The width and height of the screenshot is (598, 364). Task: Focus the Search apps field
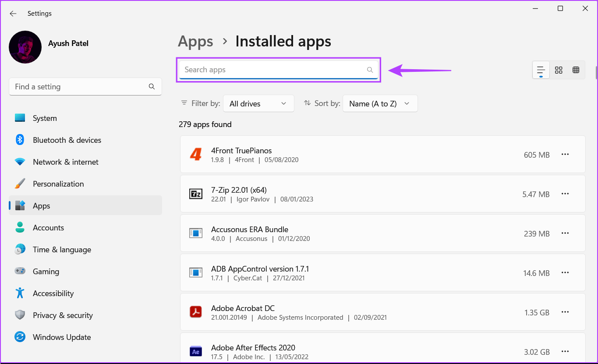click(279, 70)
